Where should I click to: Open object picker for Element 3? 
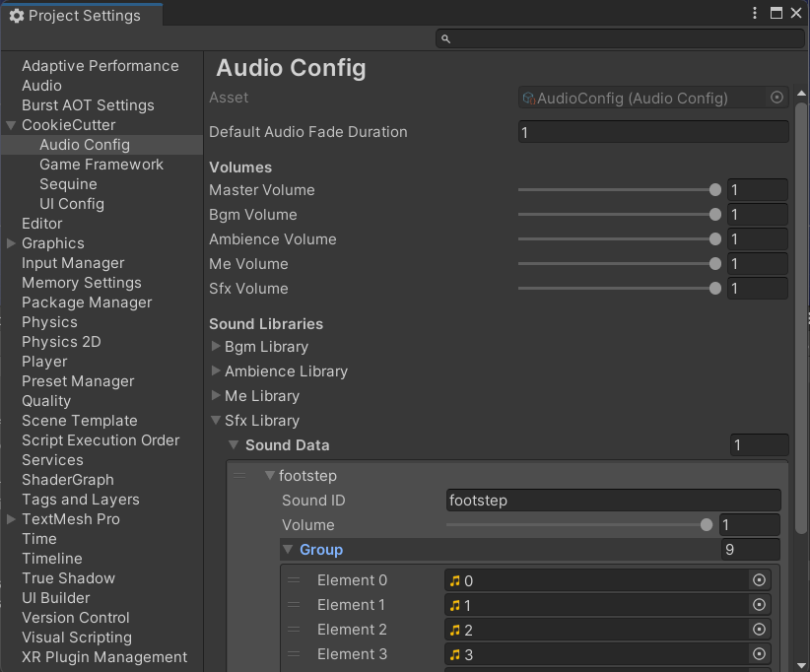[759, 654]
